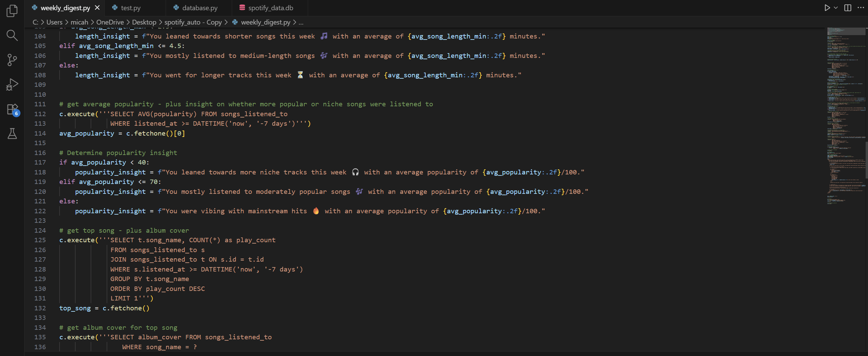Open the Search view icon
This screenshot has width=868, height=356.
tap(12, 35)
